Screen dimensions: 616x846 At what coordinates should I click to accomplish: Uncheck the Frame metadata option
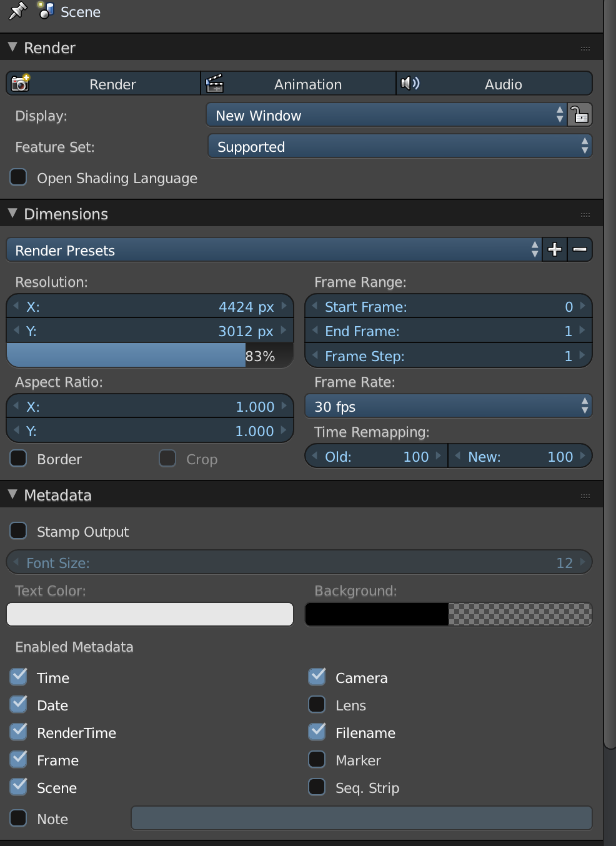pos(19,759)
